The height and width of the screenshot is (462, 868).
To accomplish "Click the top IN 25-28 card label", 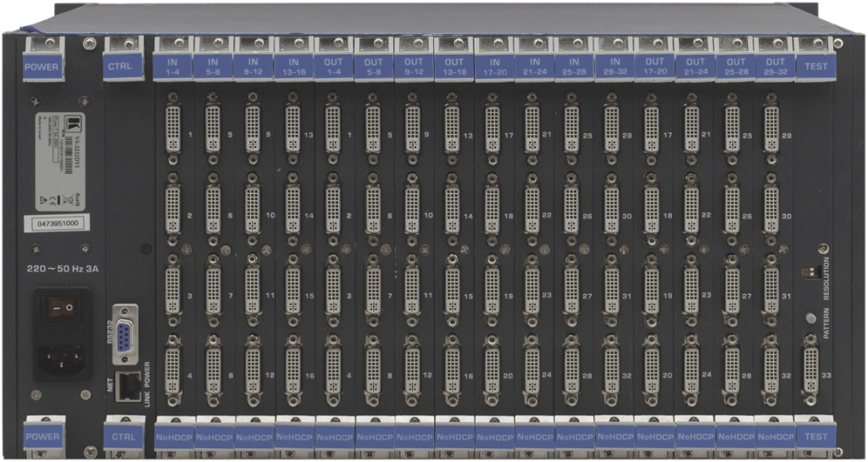I will pyautogui.click(x=574, y=67).
